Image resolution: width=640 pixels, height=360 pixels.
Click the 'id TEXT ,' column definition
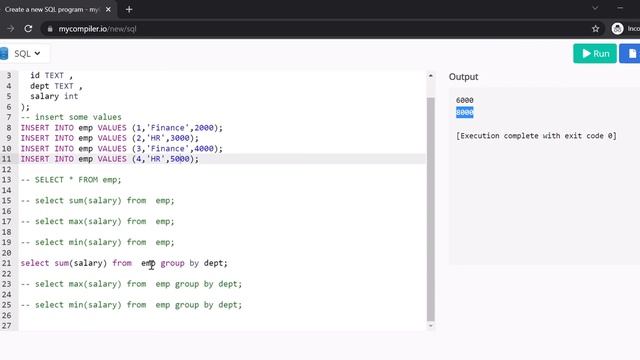(x=51, y=76)
